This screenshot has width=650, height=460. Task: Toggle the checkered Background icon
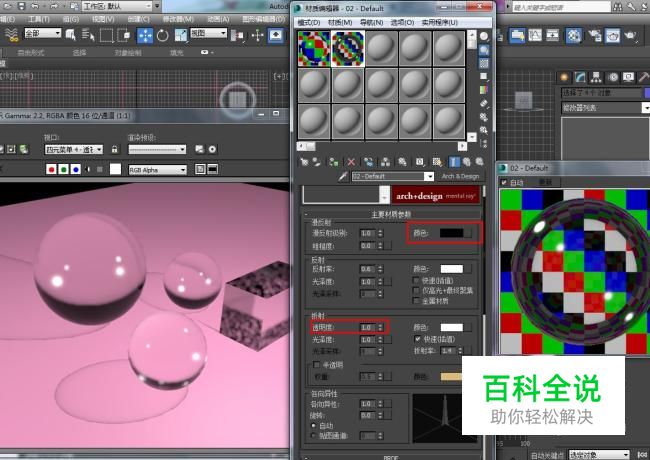click(x=484, y=63)
